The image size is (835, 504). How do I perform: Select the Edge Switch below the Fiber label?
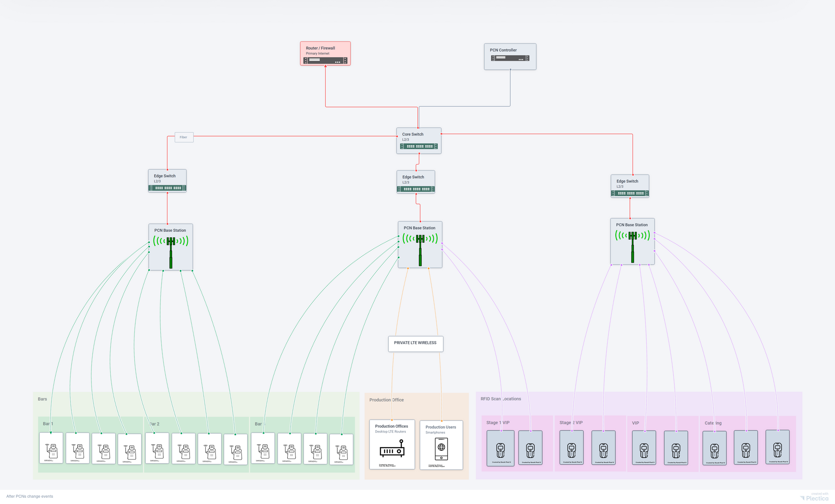click(167, 181)
